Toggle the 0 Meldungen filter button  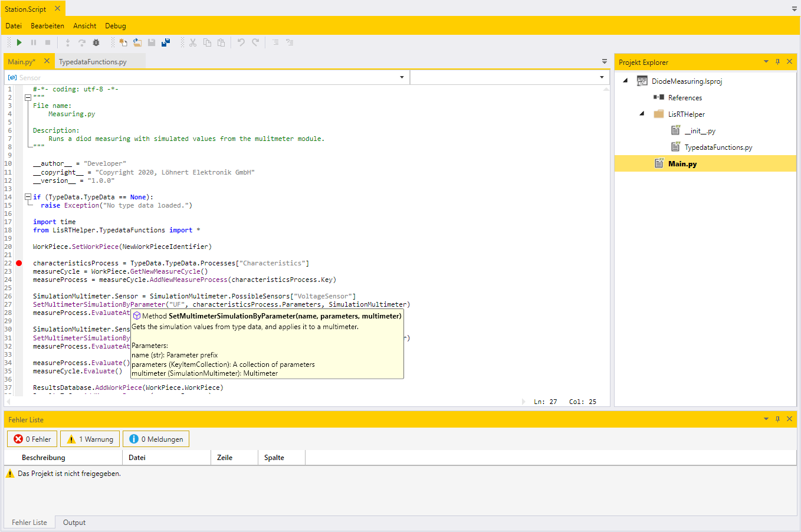[x=156, y=439]
